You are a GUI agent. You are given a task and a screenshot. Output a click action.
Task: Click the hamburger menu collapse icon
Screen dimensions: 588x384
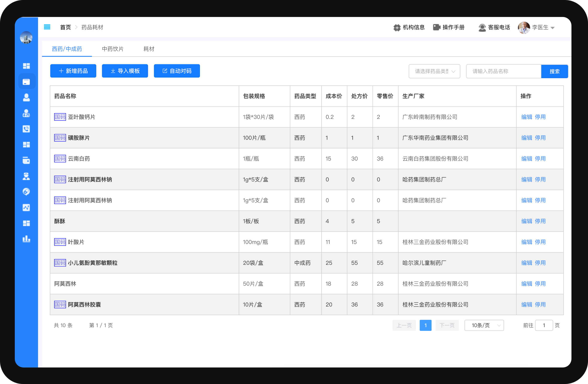click(x=47, y=27)
